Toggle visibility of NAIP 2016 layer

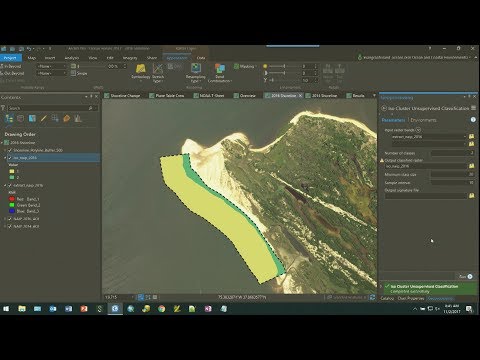pyautogui.click(x=10, y=219)
